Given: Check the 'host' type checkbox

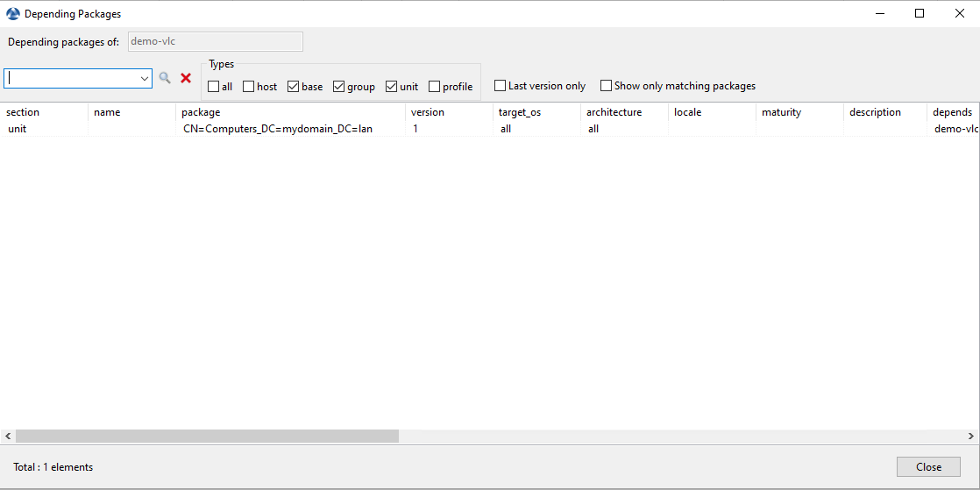Looking at the screenshot, I should pyautogui.click(x=249, y=87).
